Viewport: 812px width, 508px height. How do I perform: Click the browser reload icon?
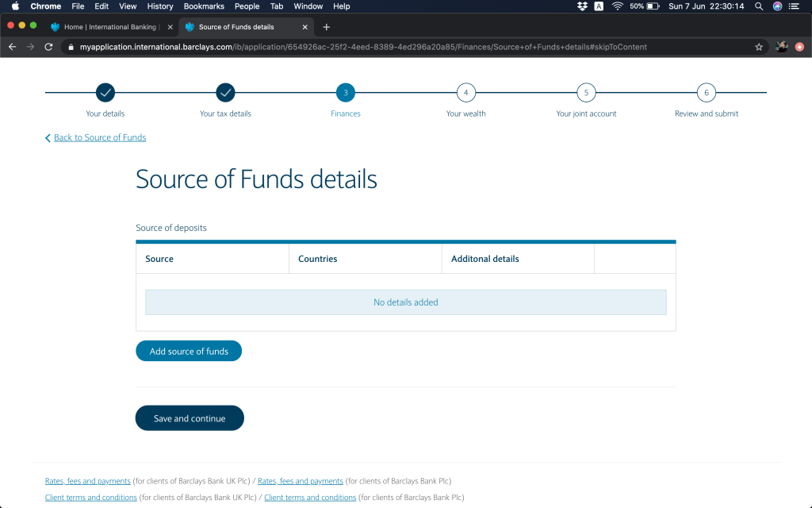pos(49,47)
